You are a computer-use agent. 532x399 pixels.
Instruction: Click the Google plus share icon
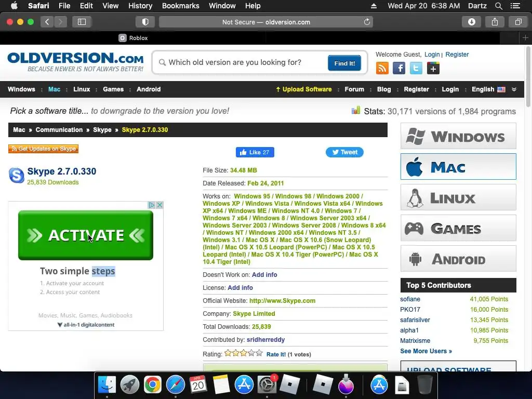coord(433,68)
